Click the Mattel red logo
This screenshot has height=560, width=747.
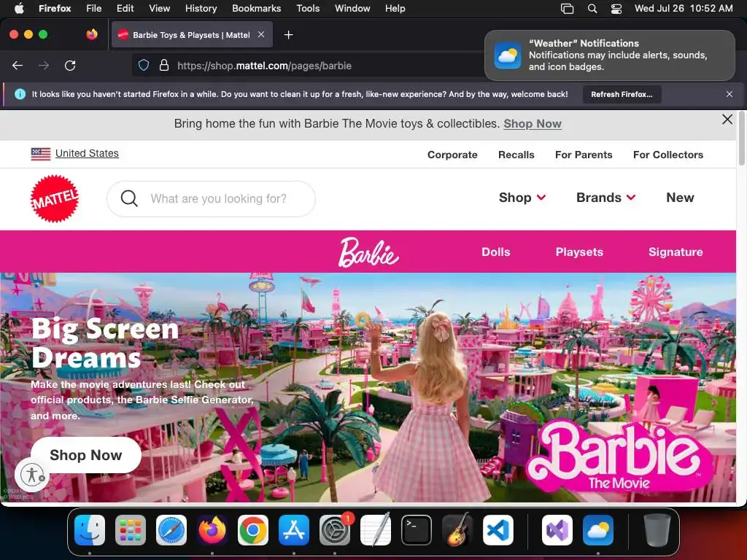pos(54,198)
